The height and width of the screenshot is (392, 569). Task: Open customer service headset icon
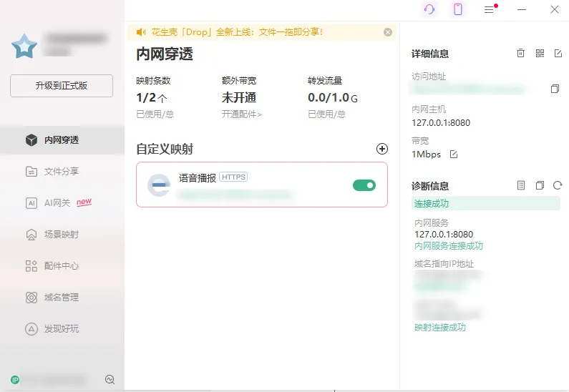coord(429,9)
